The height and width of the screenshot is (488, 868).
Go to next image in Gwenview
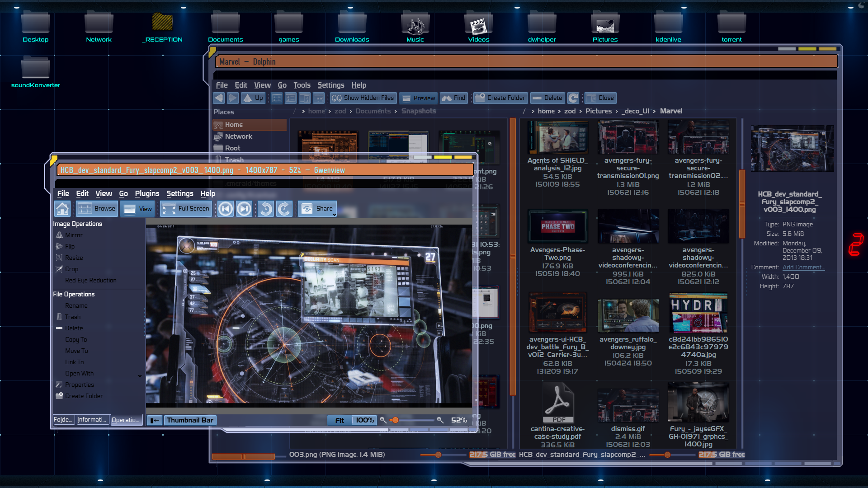click(244, 209)
